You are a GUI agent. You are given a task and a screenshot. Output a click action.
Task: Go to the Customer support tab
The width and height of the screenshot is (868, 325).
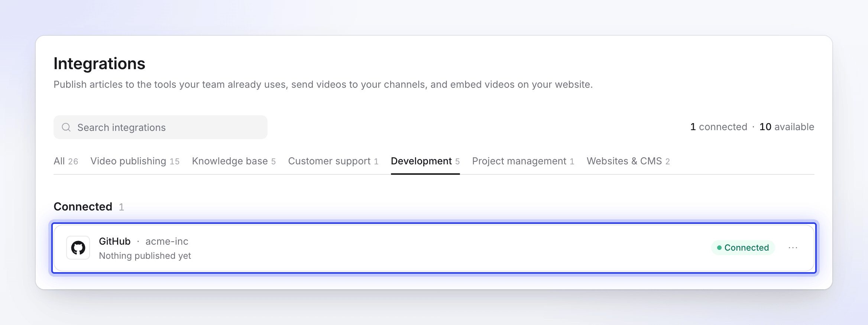pos(333,161)
